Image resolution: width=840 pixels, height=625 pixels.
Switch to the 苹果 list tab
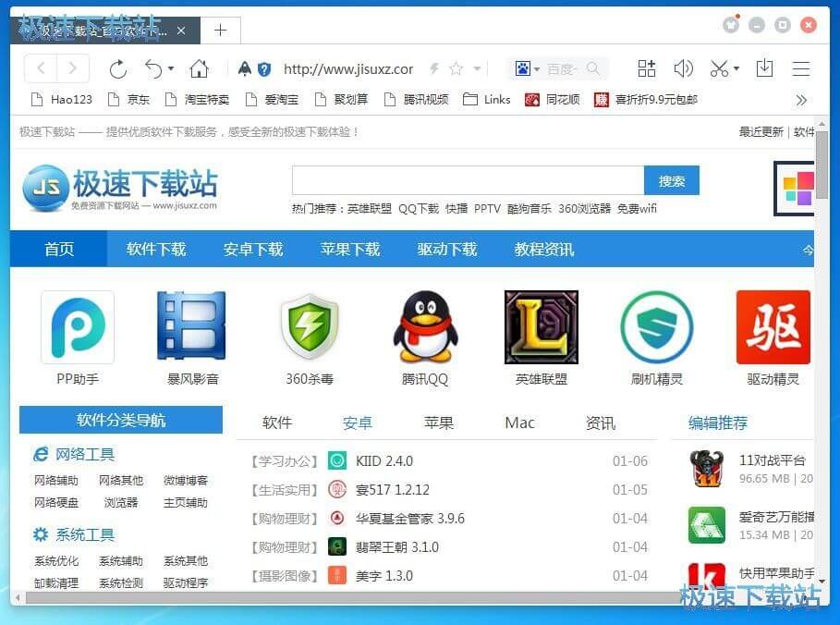click(x=438, y=423)
